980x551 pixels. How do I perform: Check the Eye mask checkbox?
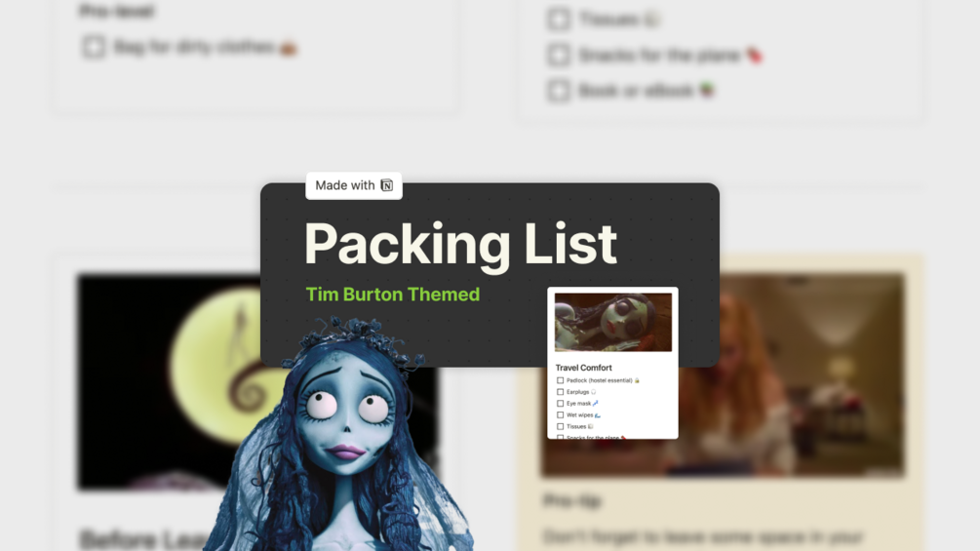(x=560, y=404)
